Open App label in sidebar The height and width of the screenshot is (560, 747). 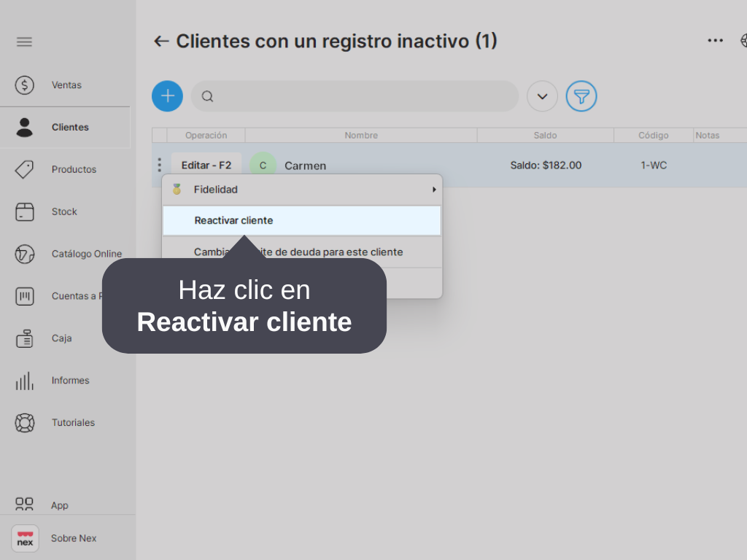pyautogui.click(x=60, y=505)
